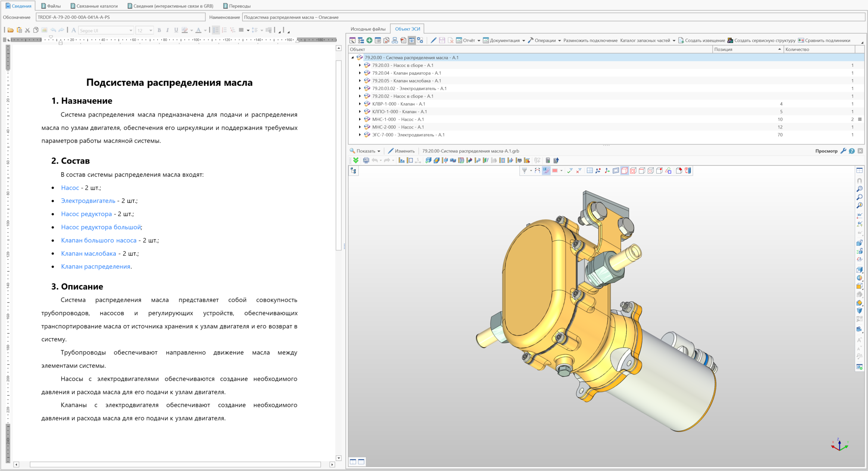This screenshot has width=868, height=471.
Task: Click the blue help question mark icon
Action: pos(852,151)
